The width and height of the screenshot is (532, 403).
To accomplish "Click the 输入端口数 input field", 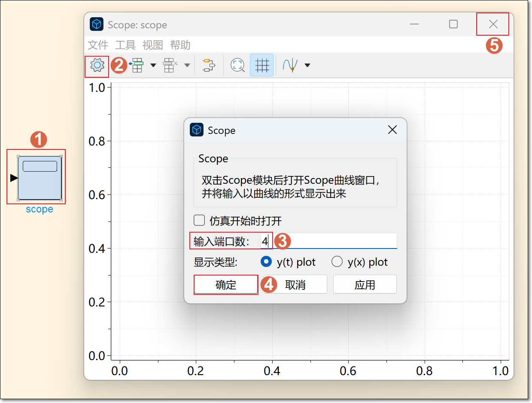I will tap(328, 241).
